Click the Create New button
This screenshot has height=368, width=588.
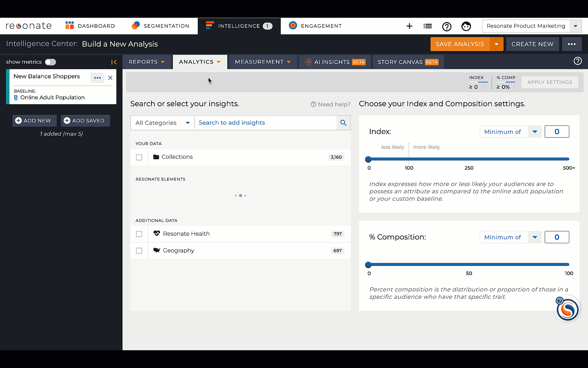point(532,44)
